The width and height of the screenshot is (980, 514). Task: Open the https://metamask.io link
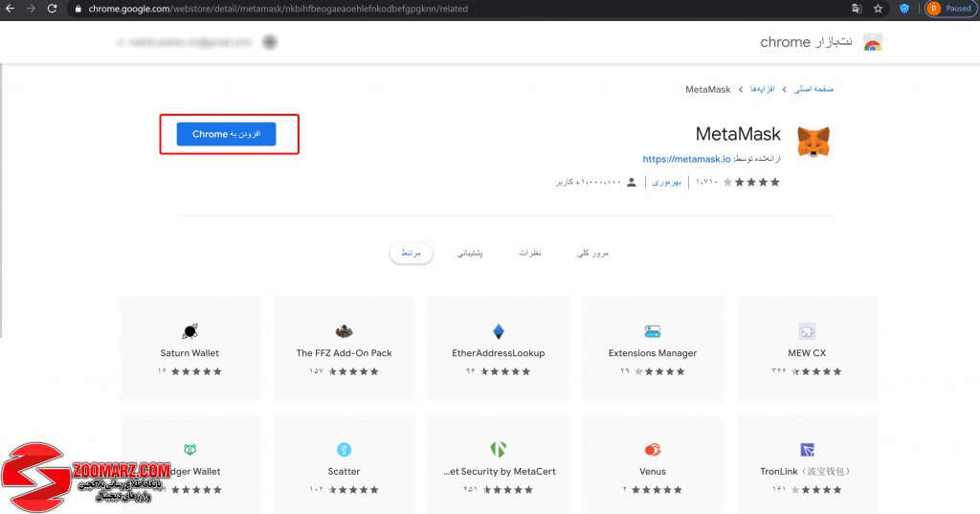tap(686, 159)
